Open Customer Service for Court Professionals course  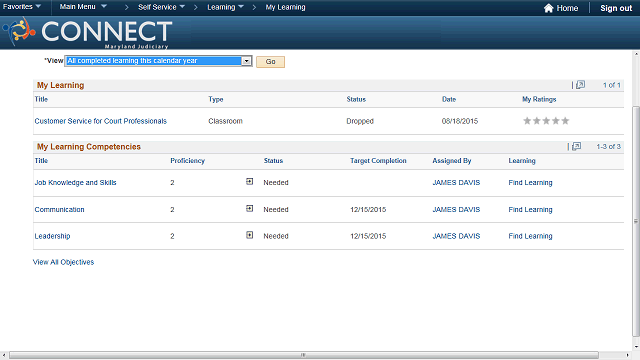point(100,121)
